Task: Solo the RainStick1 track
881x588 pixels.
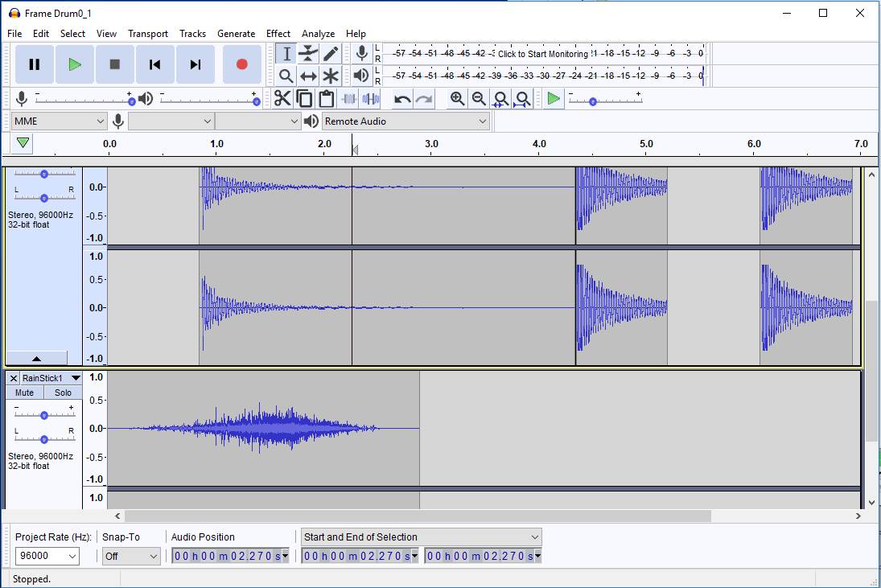Action: coord(62,392)
